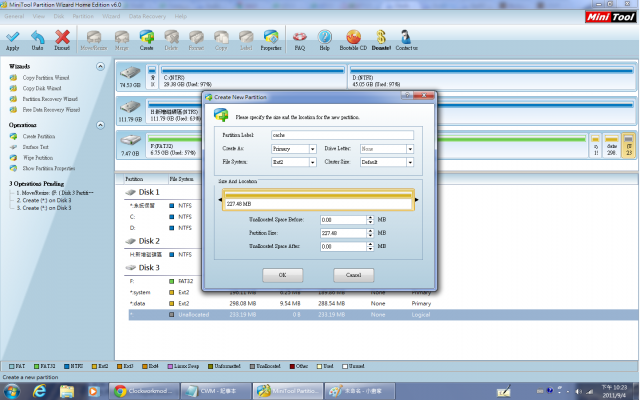Confirm dialog with OK button
The width and height of the screenshot is (640, 400).
(x=282, y=275)
